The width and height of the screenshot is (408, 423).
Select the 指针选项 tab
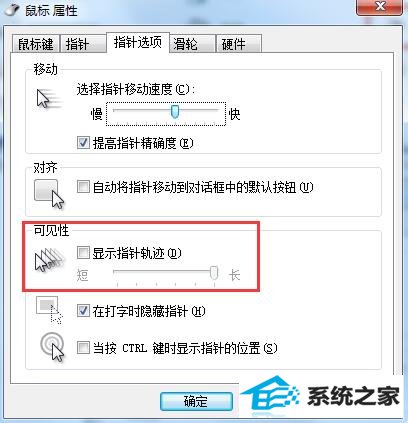138,42
